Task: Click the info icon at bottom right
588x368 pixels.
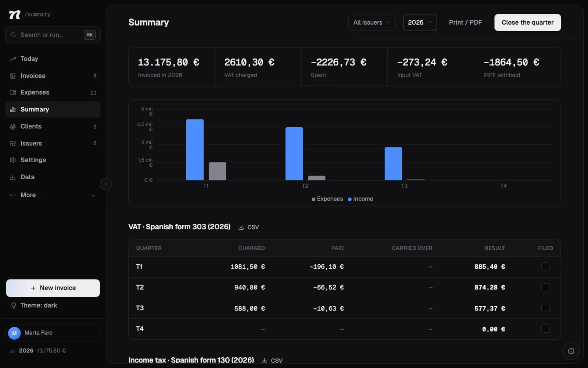Action: (571, 351)
